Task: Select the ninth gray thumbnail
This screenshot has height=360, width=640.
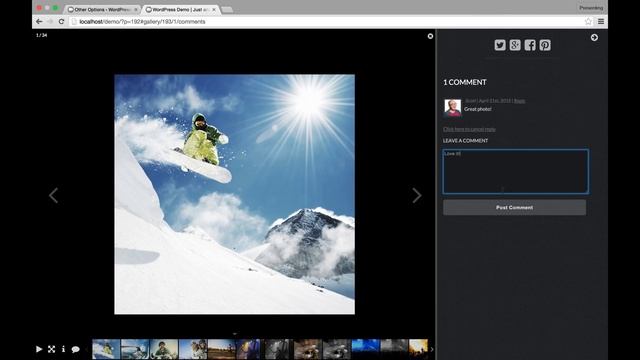Action: click(x=337, y=349)
